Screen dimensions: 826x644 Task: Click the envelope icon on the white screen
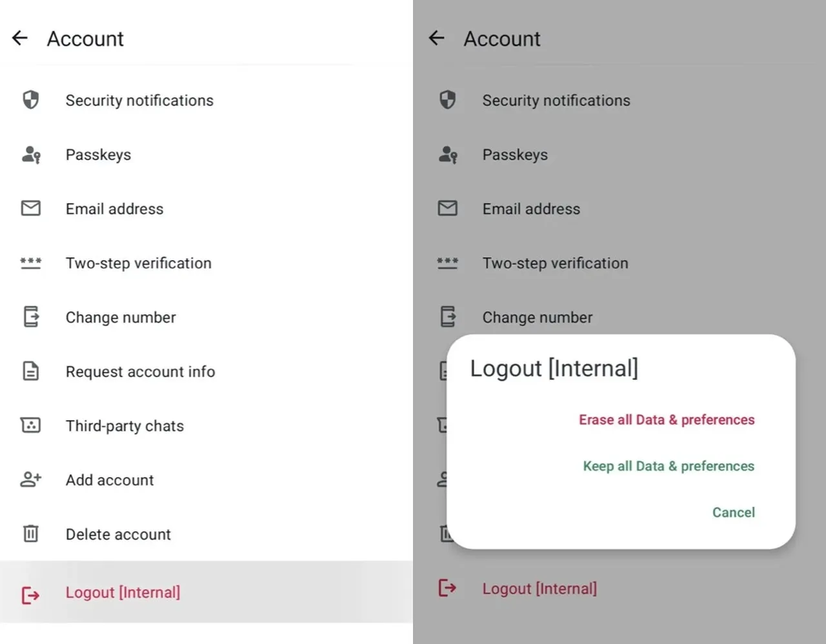coord(31,208)
